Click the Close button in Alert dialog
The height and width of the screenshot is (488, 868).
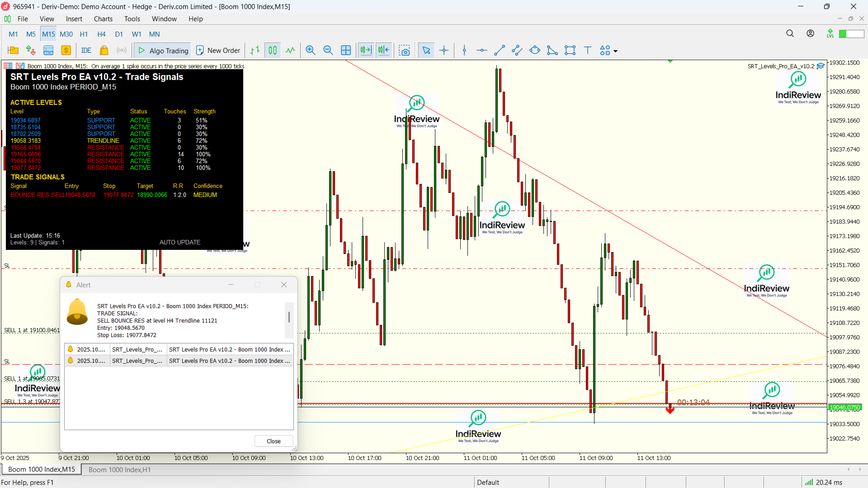[274, 441]
